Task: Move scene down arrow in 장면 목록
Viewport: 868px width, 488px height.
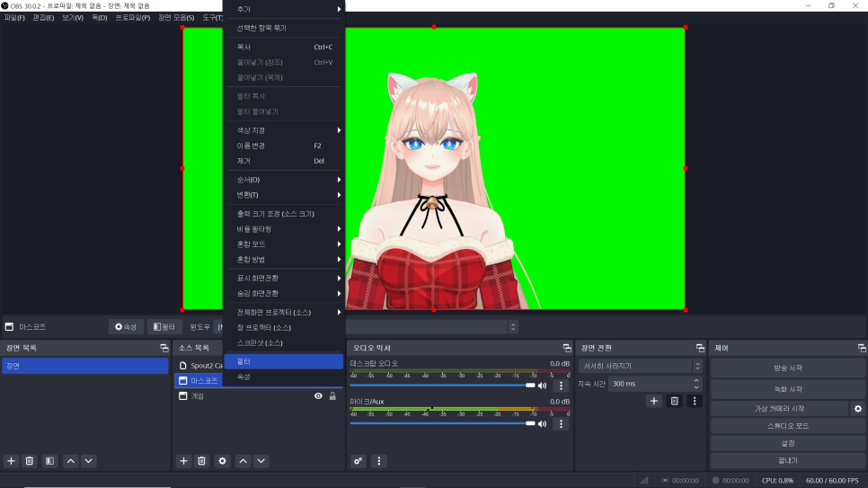Action: (89, 461)
